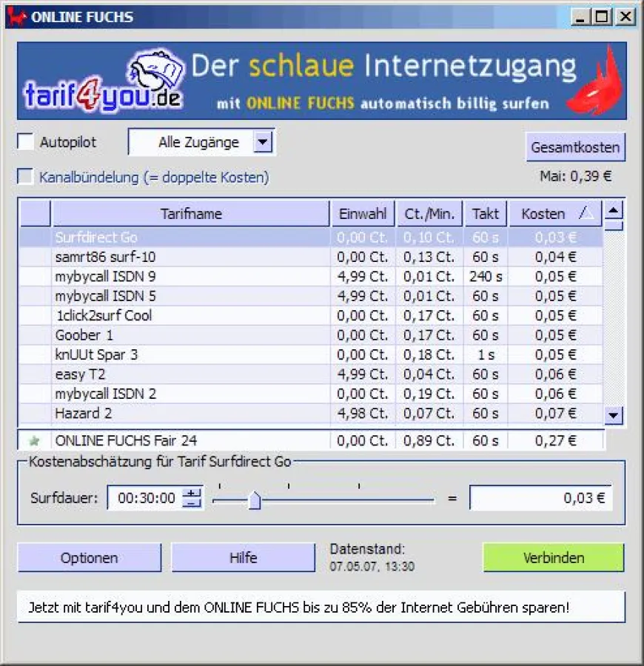Click the fox icon in the title bar
The width and height of the screenshot is (644, 666).
tap(16, 16)
